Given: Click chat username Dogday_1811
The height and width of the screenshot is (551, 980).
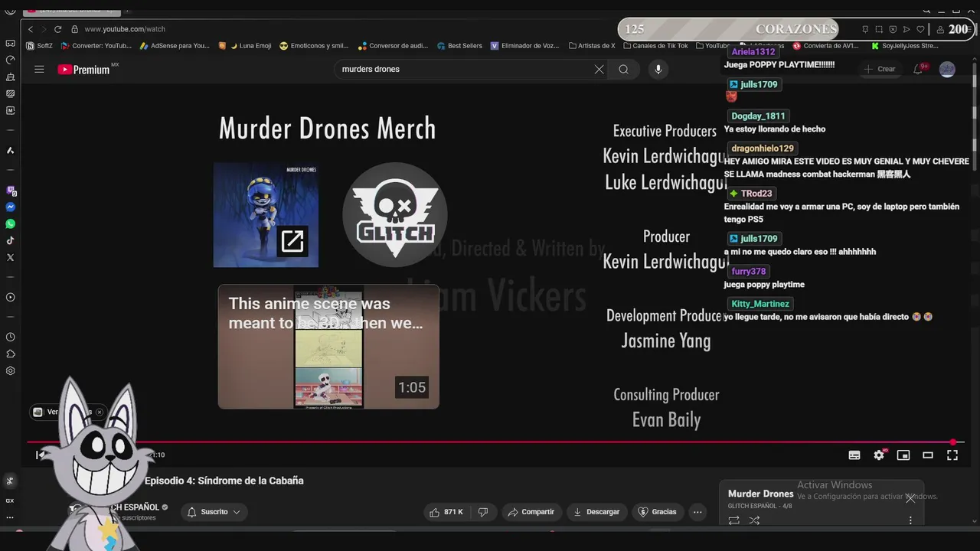Looking at the screenshot, I should (x=758, y=116).
